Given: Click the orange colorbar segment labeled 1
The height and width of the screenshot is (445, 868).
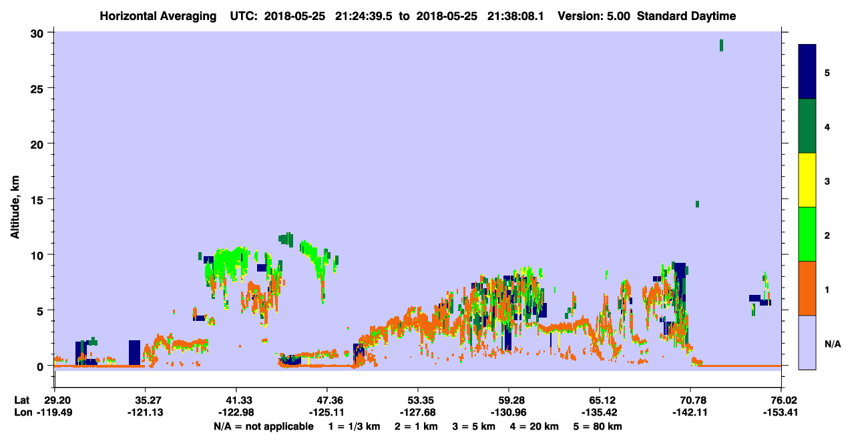Looking at the screenshot, I should [x=807, y=288].
